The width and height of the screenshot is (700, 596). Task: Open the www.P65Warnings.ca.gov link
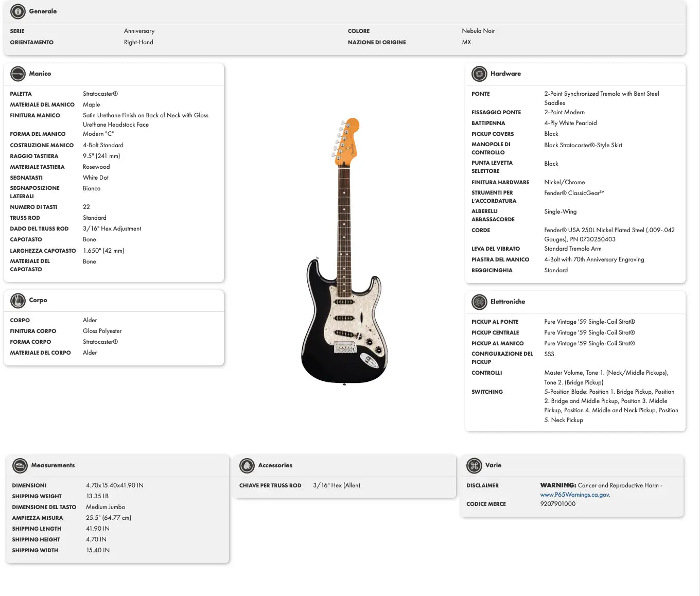pyautogui.click(x=575, y=495)
